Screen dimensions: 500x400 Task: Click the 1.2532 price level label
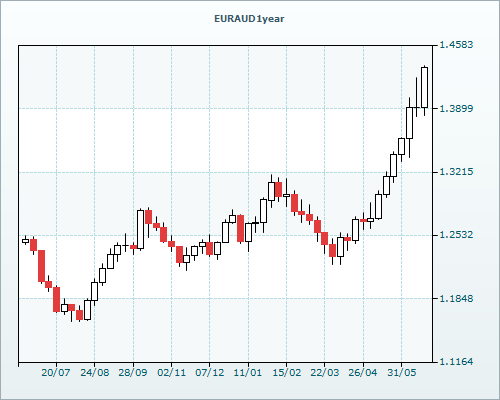tap(456, 235)
